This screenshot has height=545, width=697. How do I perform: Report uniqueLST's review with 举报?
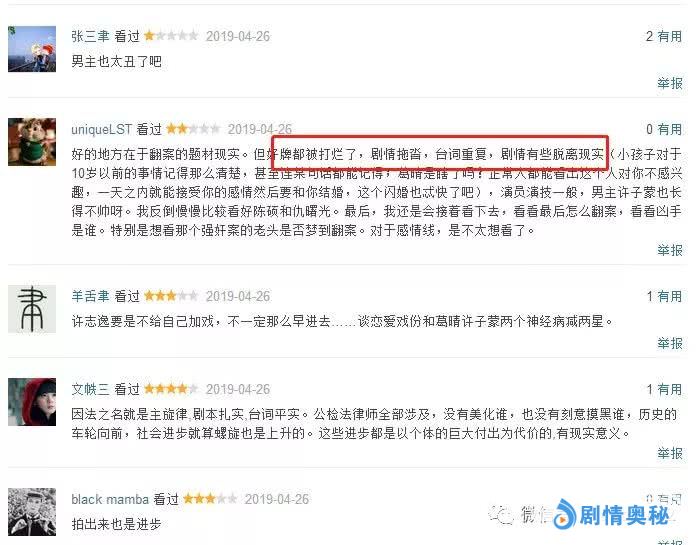(x=670, y=250)
